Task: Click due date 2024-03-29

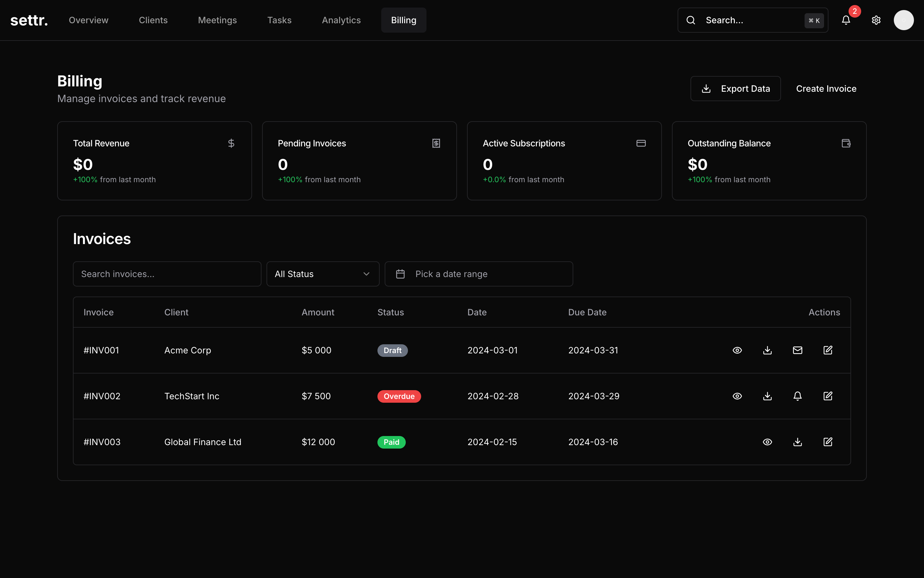Action: pyautogui.click(x=594, y=396)
